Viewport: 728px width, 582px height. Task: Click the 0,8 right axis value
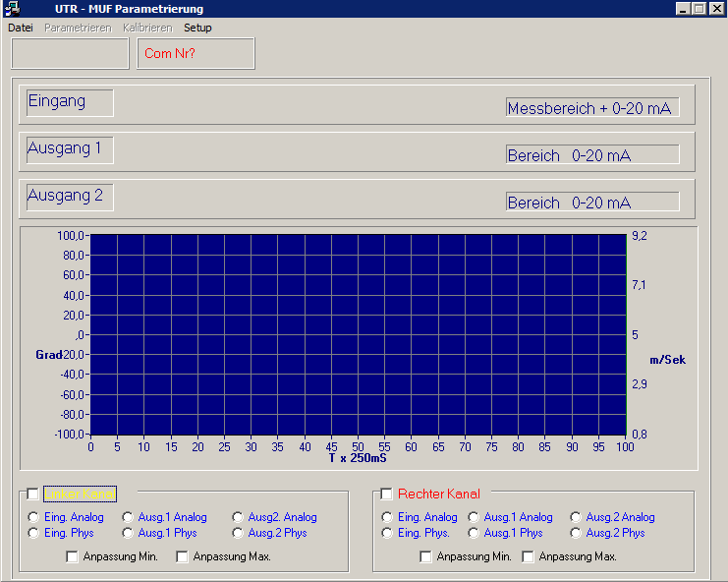pyautogui.click(x=640, y=435)
